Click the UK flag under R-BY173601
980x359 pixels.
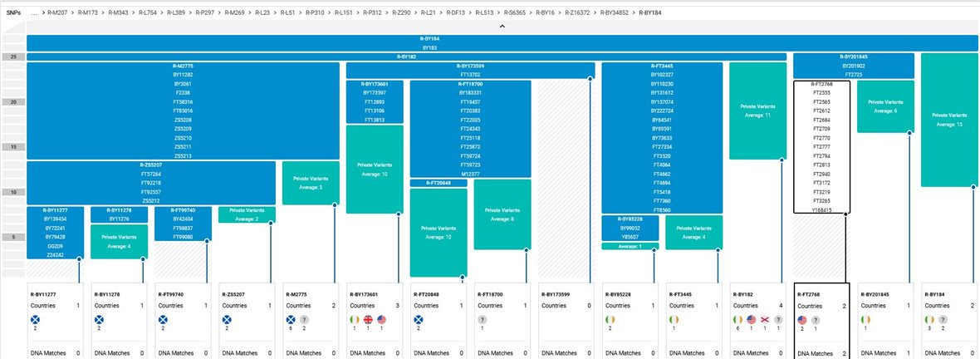(366, 319)
